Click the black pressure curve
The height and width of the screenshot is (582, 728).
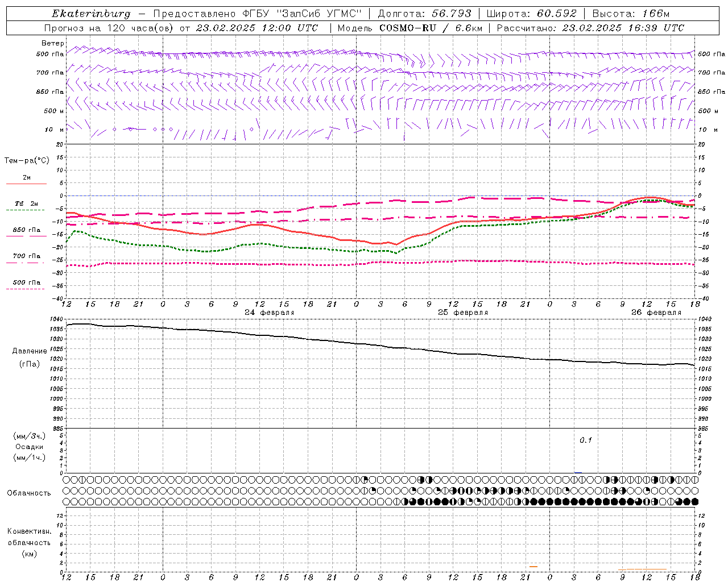(x=380, y=346)
